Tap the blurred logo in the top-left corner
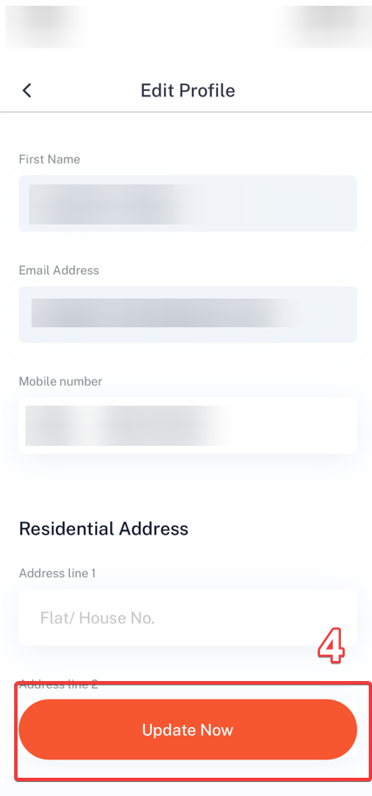Viewport: 372px width, 796px height. coord(47,25)
